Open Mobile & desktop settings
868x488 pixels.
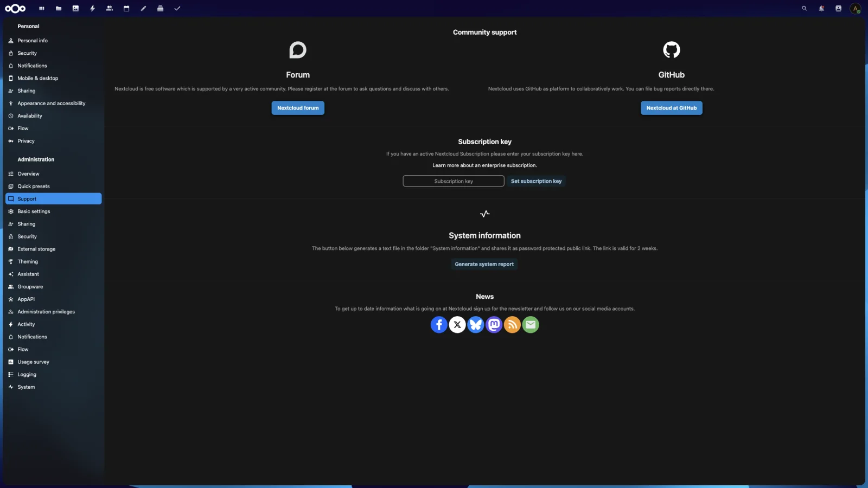(54, 78)
